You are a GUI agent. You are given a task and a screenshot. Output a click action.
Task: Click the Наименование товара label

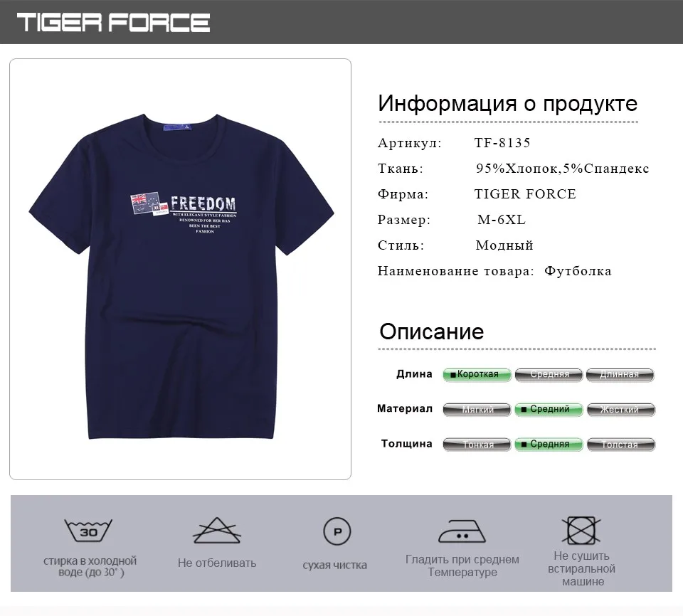pyautogui.click(x=455, y=271)
